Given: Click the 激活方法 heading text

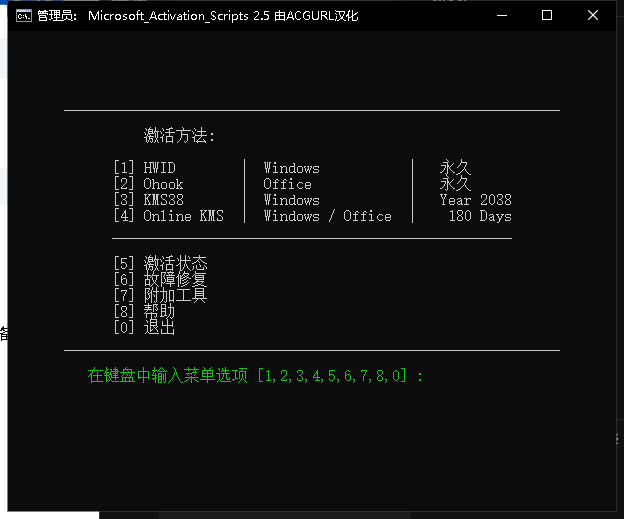Looking at the screenshot, I should (x=179, y=136).
